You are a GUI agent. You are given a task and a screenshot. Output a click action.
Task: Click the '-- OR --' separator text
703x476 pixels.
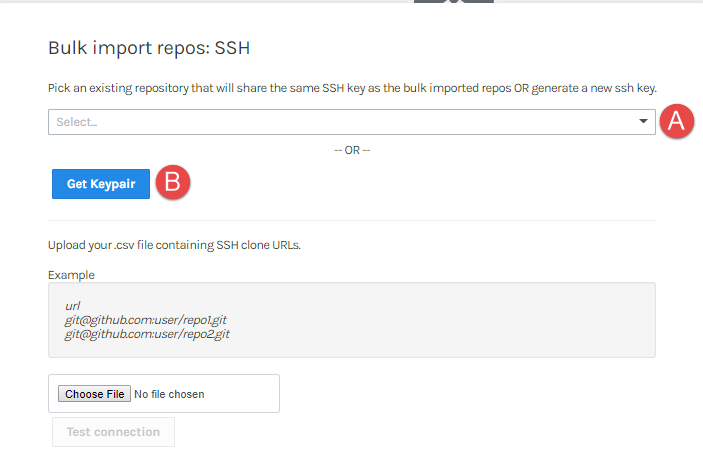click(352, 150)
